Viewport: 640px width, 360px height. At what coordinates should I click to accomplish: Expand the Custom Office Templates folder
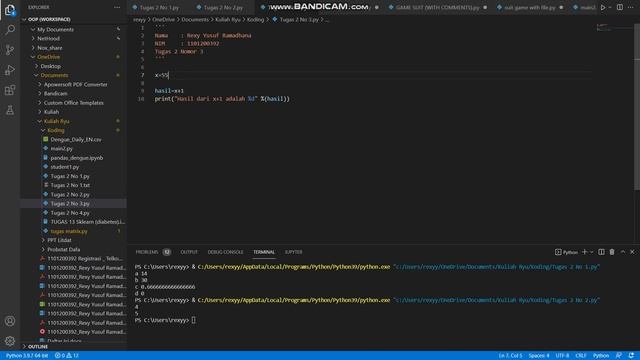coord(73,103)
